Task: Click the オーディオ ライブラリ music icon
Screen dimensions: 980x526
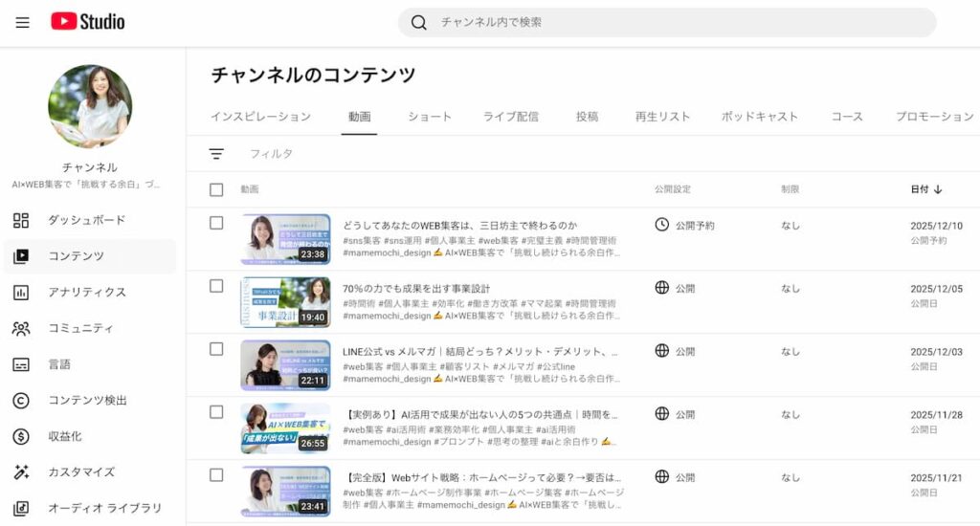Action: pyautogui.click(x=21, y=509)
